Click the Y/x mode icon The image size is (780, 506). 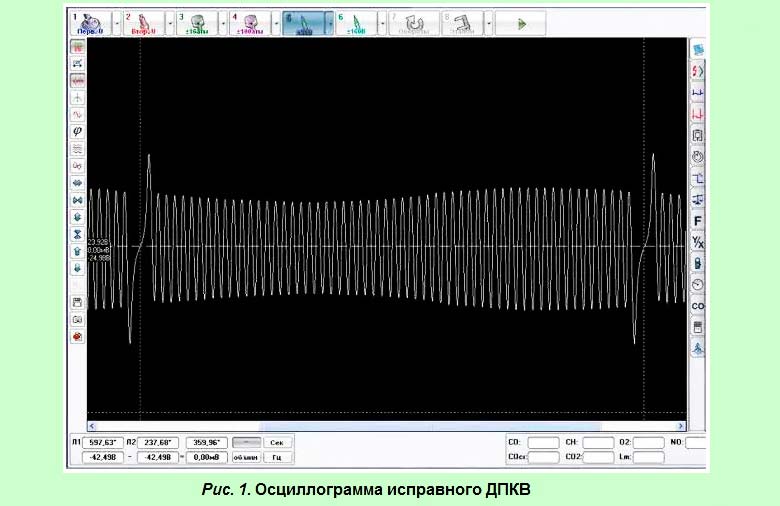coord(697,242)
